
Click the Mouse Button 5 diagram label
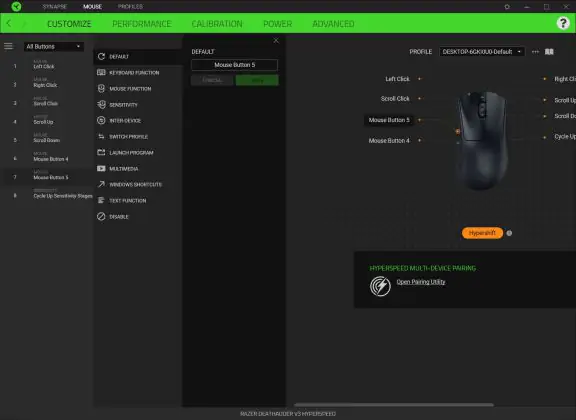[x=389, y=120]
